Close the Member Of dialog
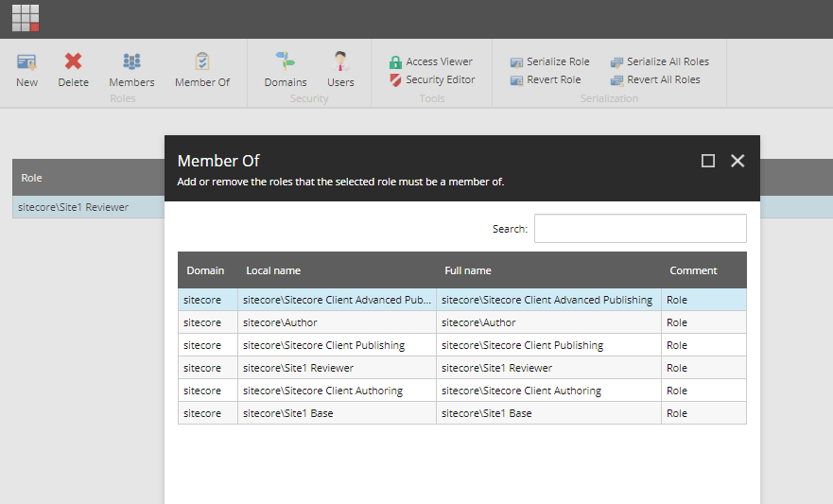833x504 pixels. coord(738,161)
